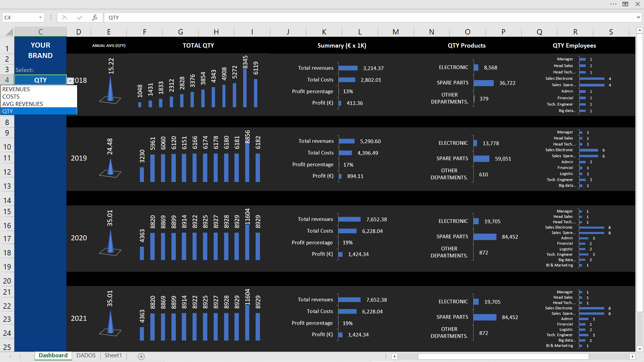Screen dimensions: 644x362
Task: Open the three-dots ribbon options icon
Action: pos(613,4)
